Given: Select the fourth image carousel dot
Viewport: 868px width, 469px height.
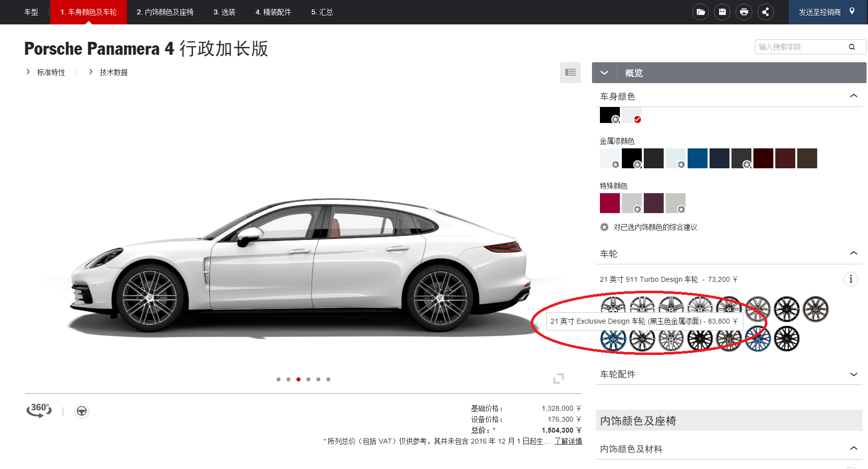Looking at the screenshot, I should 308,379.
